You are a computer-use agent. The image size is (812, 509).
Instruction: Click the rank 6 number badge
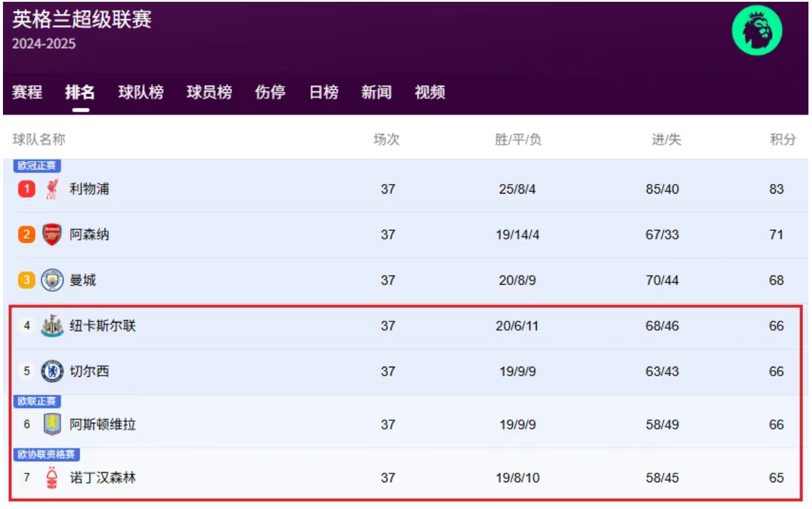pyautogui.click(x=26, y=424)
